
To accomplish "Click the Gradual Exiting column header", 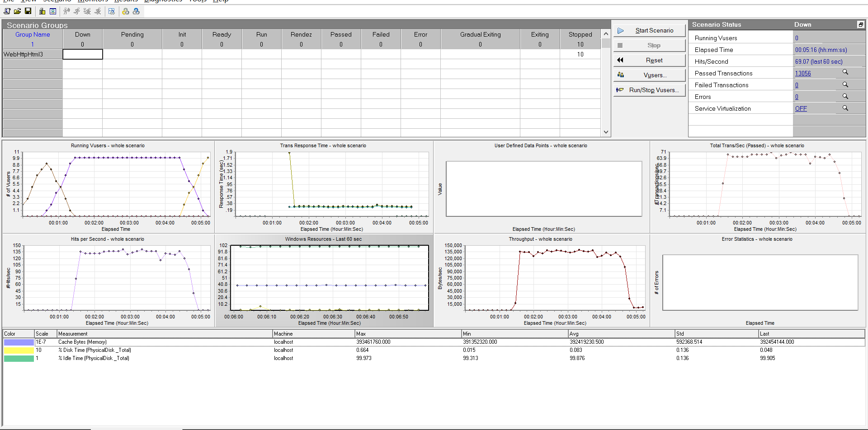I will [480, 34].
